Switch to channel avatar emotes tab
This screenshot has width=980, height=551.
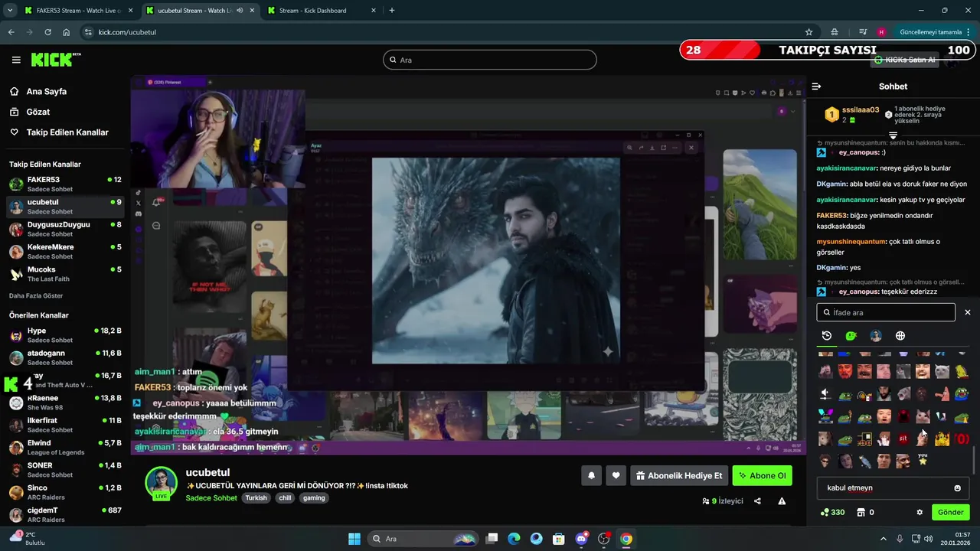[x=876, y=336]
